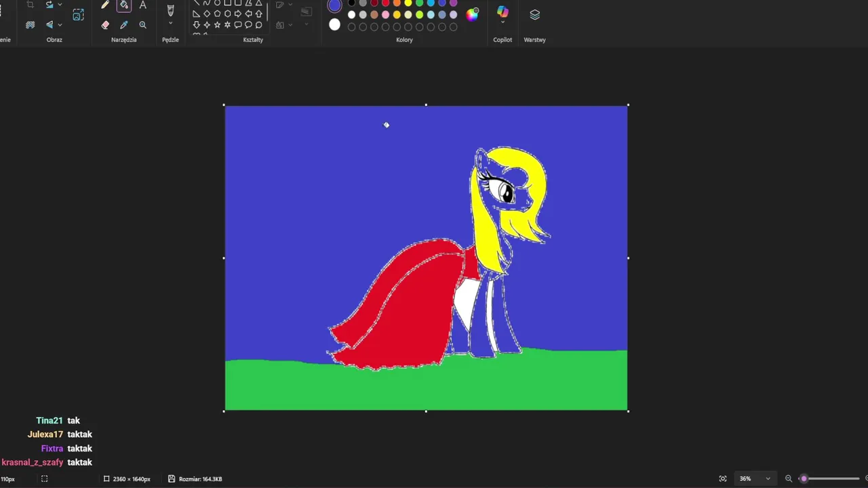This screenshot has width=868, height=488.
Task: Choose the hexagon shape
Action: point(227,14)
